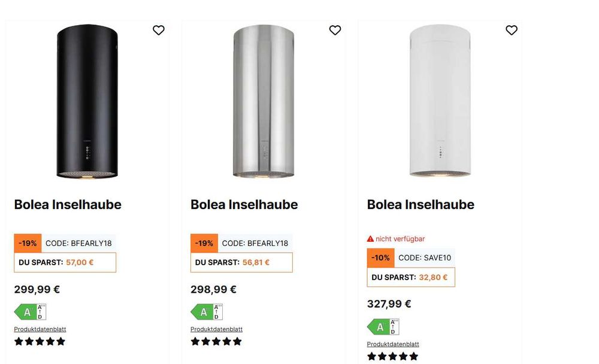This screenshot has width=599, height=364.
Task: Open the black island hood product image
Action: click(87, 101)
